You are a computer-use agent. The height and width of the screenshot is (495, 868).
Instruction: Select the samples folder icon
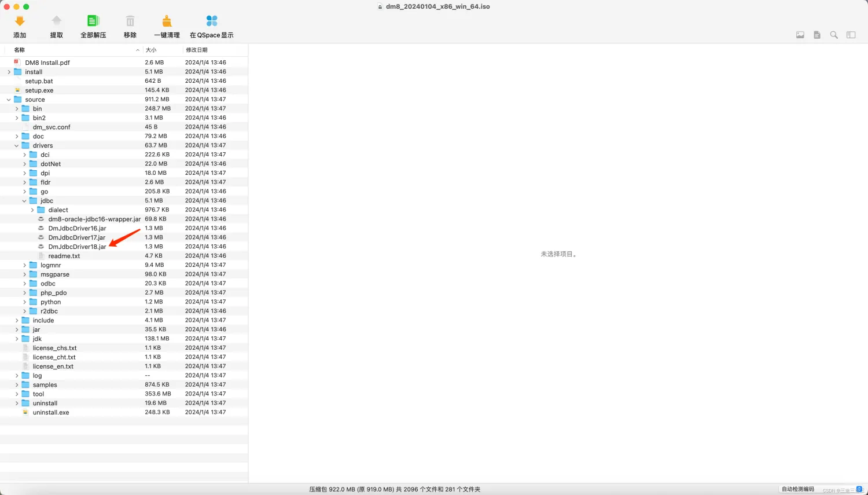click(25, 384)
